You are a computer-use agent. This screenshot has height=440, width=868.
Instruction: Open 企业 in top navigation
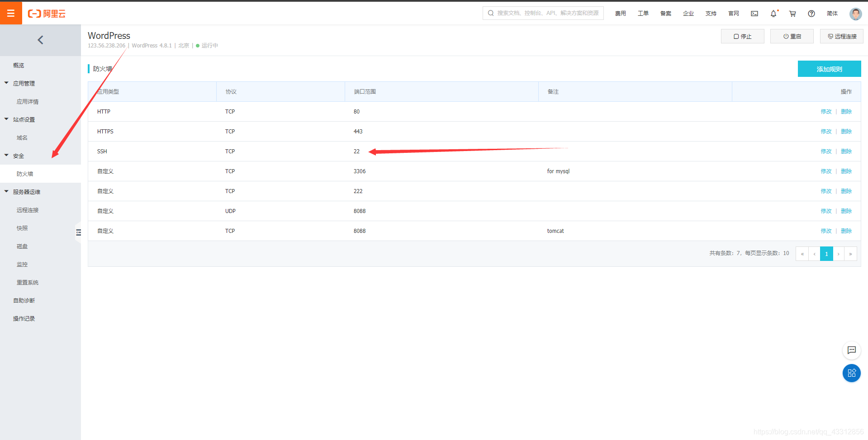pos(688,14)
